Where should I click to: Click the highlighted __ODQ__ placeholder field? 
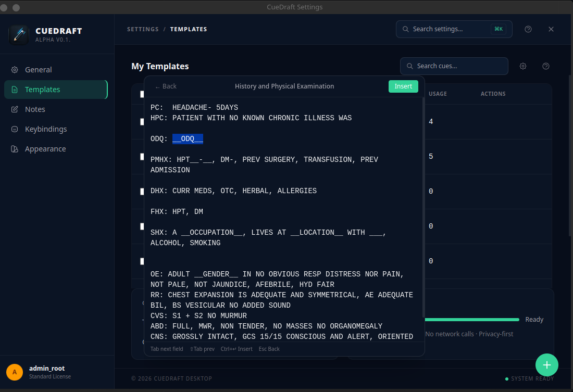[x=188, y=138]
